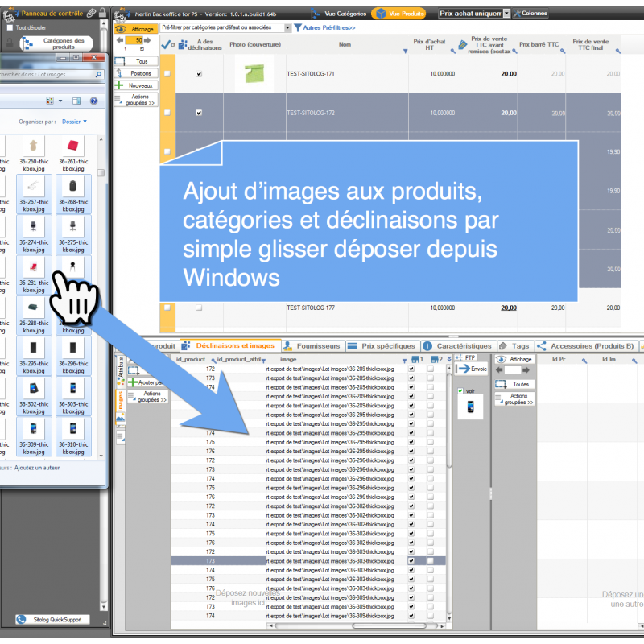Viewport: 644px width, 644px height.
Task: Click the green plus Nouveaux icon
Action: point(120,85)
